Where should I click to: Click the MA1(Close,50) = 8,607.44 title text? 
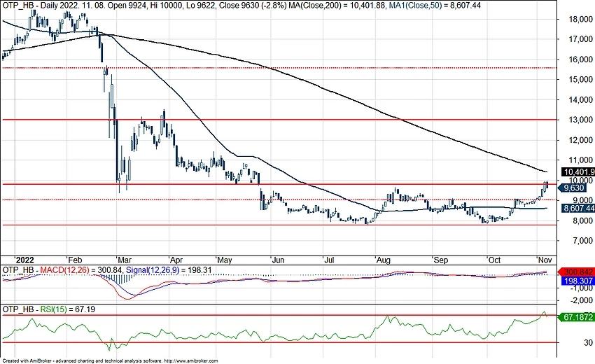[435, 6]
